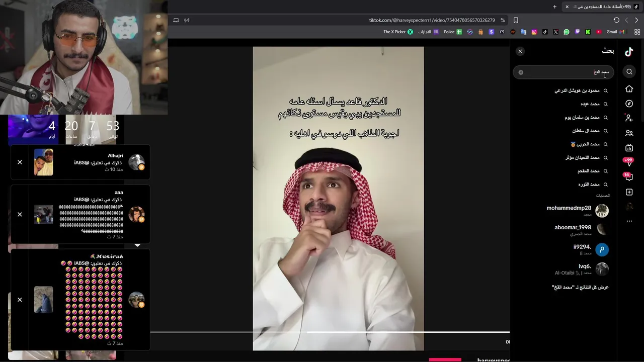Reload the page with browser refresh icon

(616, 20)
